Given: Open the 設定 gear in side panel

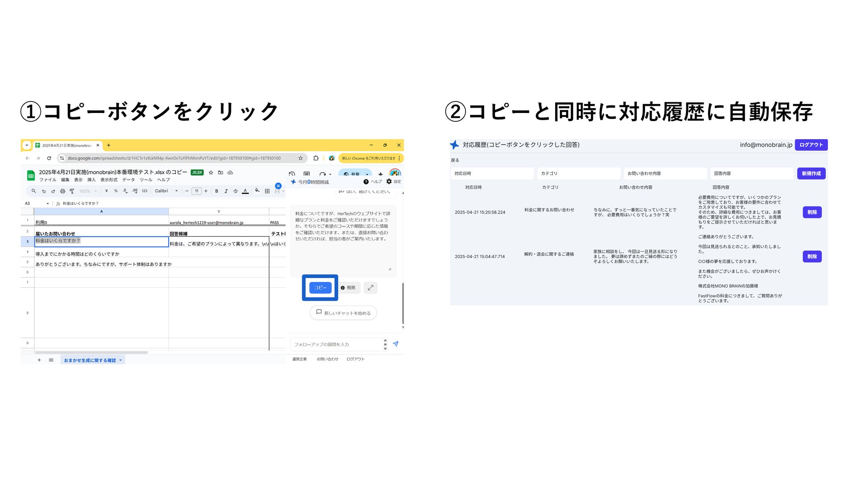Looking at the screenshot, I should 389,181.
